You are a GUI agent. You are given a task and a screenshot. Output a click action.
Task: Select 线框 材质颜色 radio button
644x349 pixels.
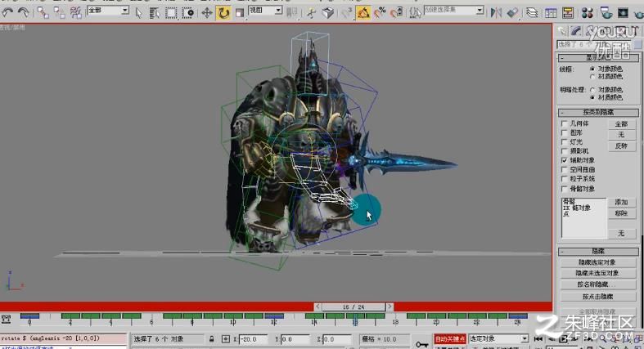592,77
